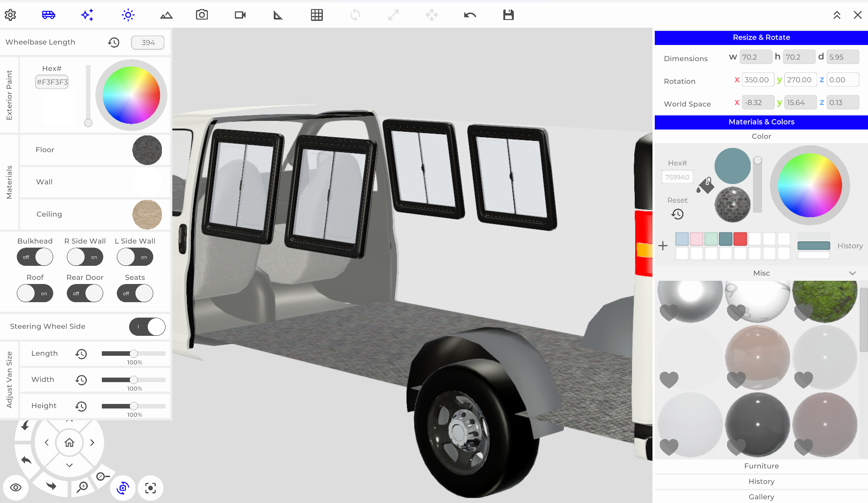The height and width of the screenshot is (503, 868).
Task: Reset the van Height slider
Action: pos(81,406)
